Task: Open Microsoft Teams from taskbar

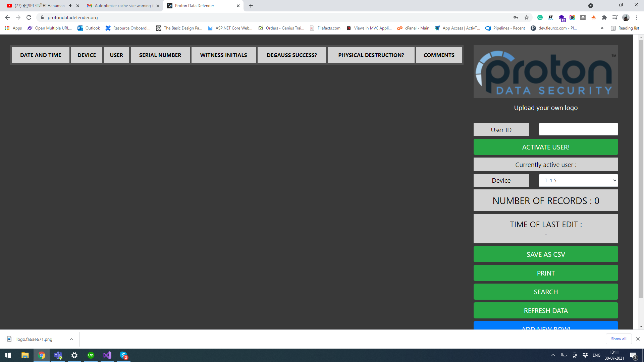Action: [x=58, y=355]
